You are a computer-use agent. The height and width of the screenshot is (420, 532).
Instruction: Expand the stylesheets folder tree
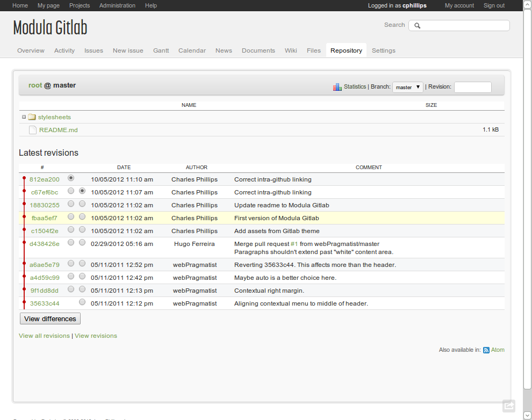(24, 117)
